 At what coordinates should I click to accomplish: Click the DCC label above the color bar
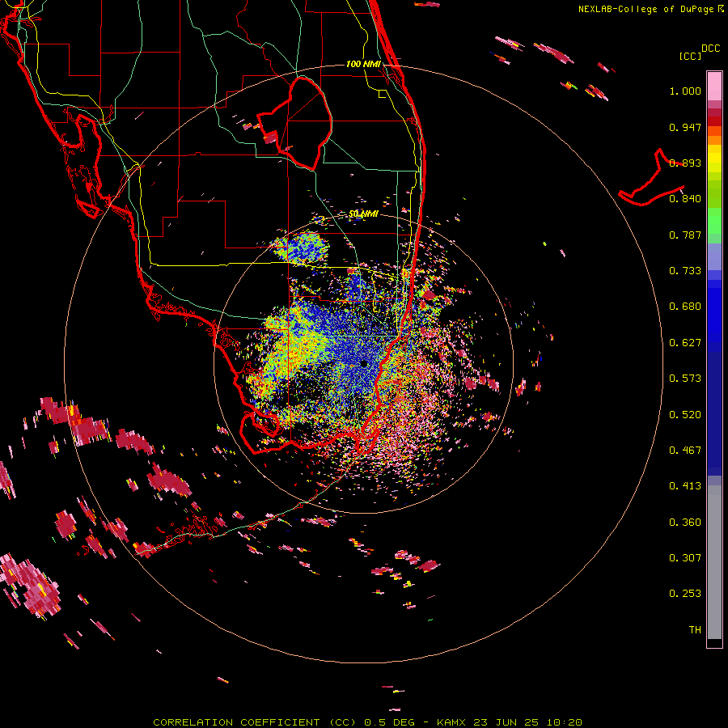point(711,49)
